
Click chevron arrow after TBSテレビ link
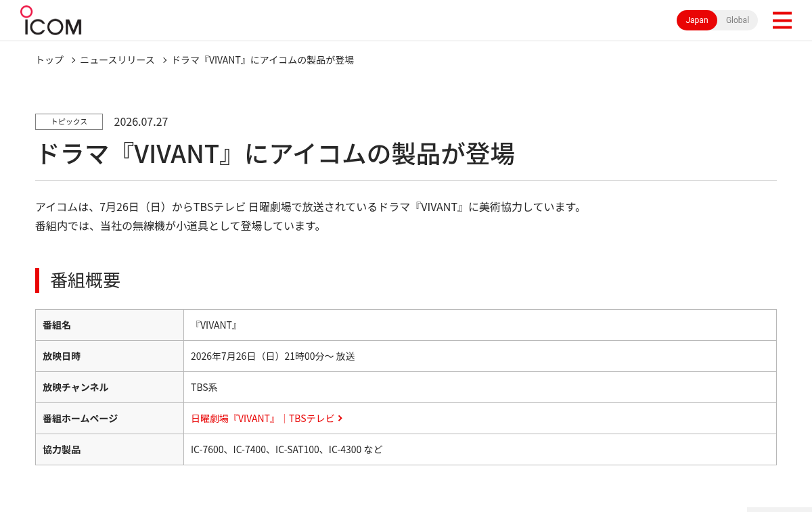[x=340, y=419]
